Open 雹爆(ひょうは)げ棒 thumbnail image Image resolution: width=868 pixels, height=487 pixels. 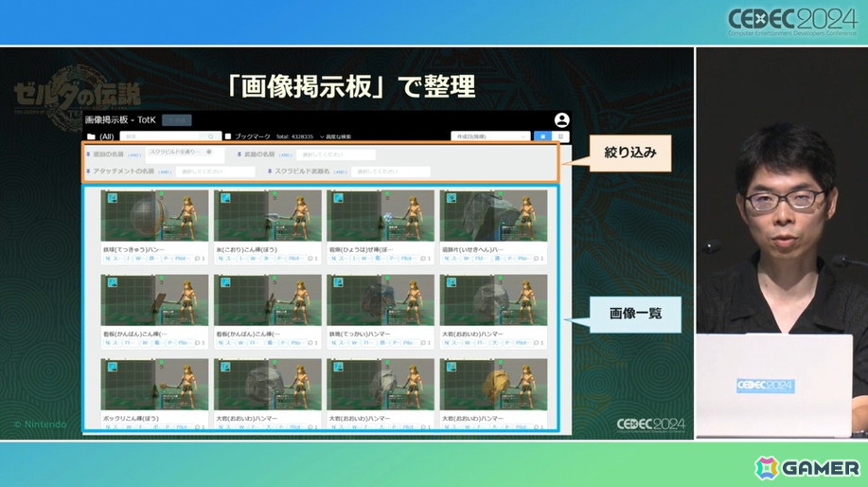(381, 215)
